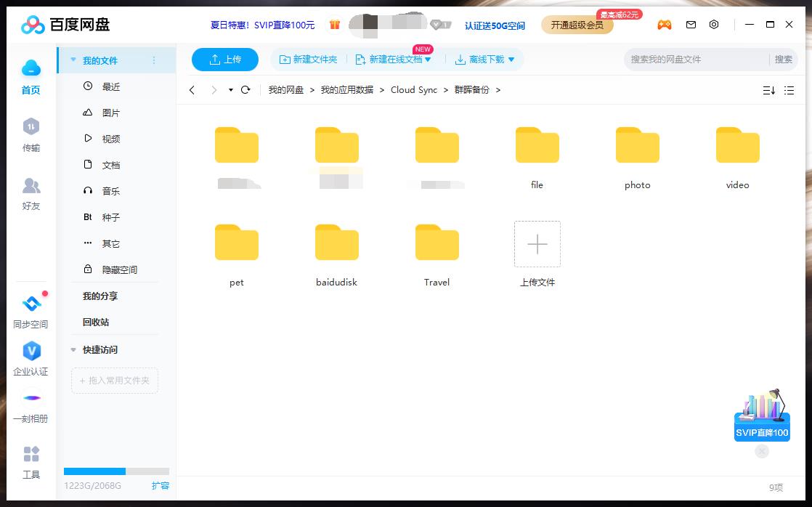Click the storage usage bar
Screen dimensions: 812x507
point(116,471)
